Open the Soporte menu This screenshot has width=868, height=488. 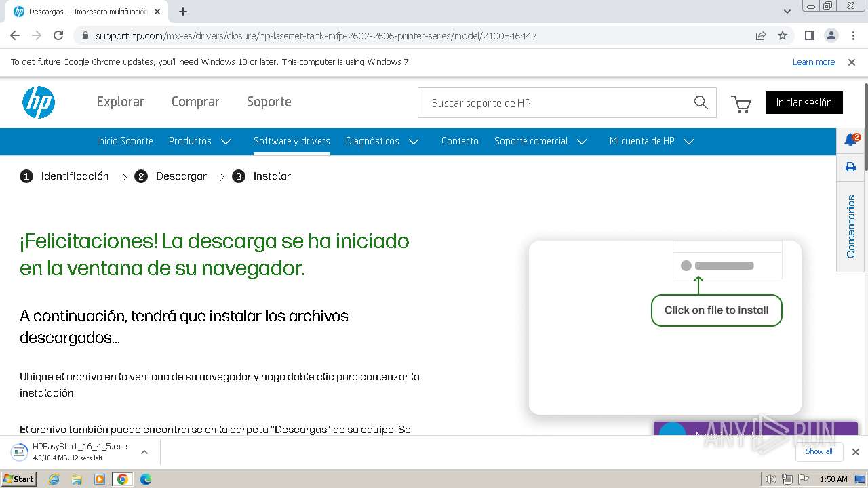click(x=269, y=102)
